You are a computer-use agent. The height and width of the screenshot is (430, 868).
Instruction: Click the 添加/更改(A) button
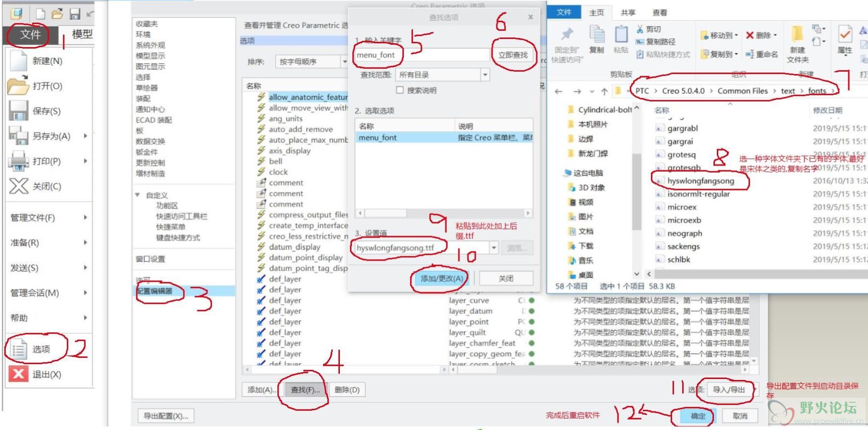(441, 278)
